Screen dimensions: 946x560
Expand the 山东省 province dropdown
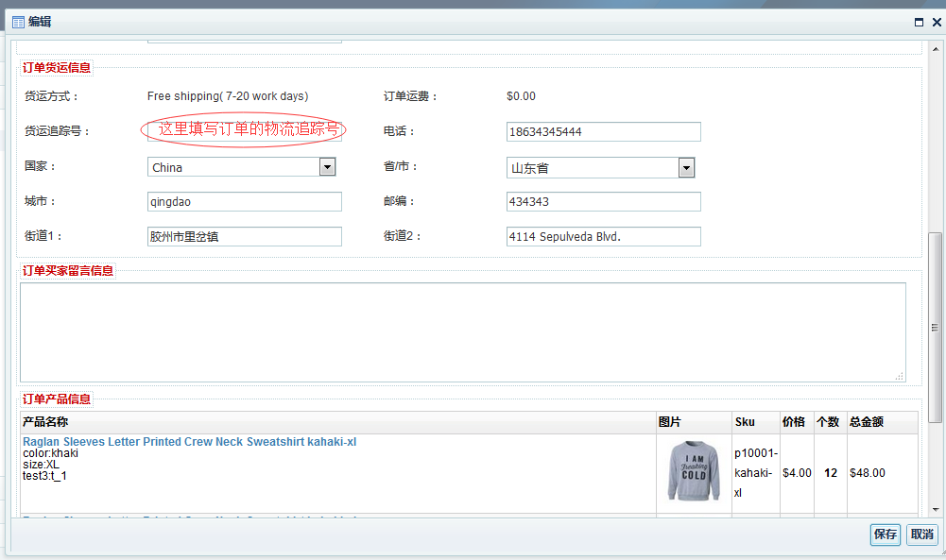click(x=686, y=168)
